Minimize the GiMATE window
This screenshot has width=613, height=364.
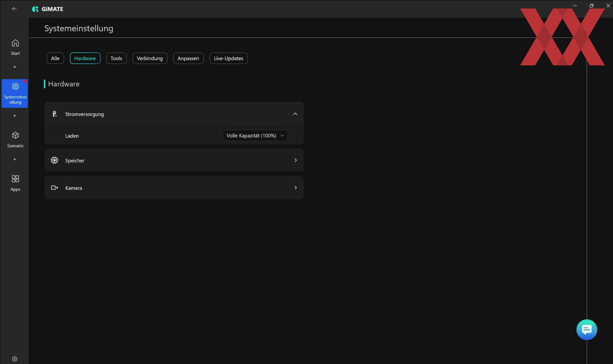point(575,5)
